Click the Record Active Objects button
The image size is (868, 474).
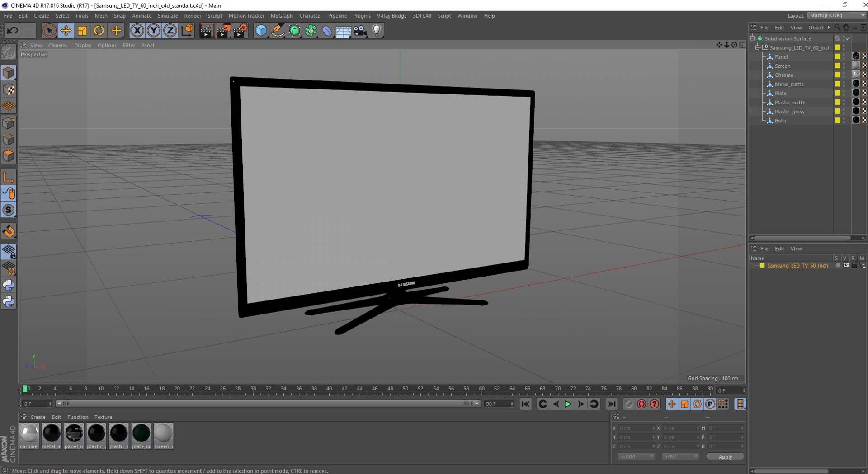[x=628, y=404]
